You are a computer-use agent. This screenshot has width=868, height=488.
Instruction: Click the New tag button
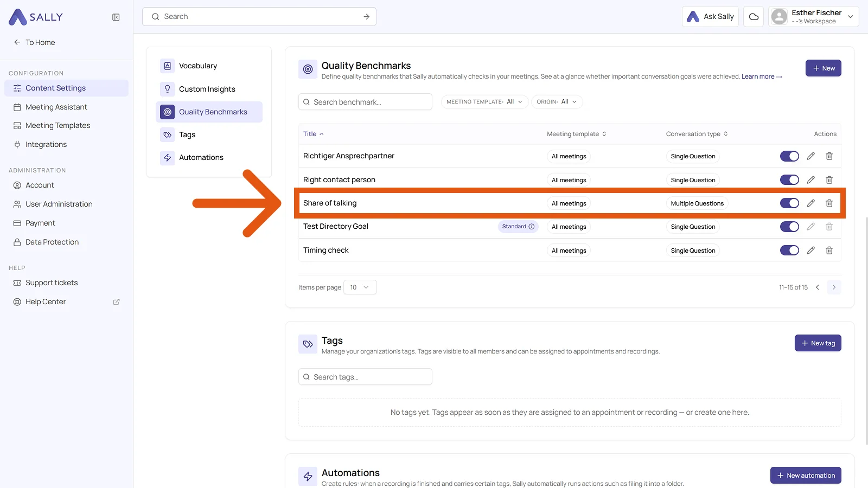(x=818, y=343)
